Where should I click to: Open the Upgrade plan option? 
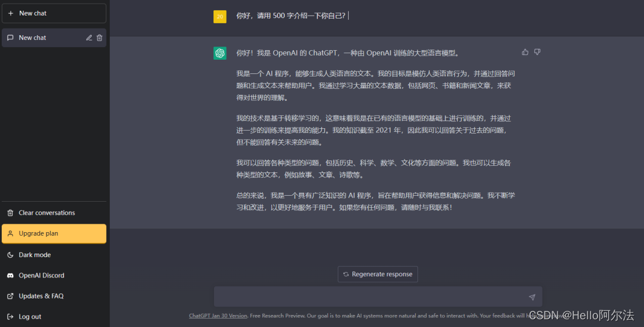[x=54, y=233]
